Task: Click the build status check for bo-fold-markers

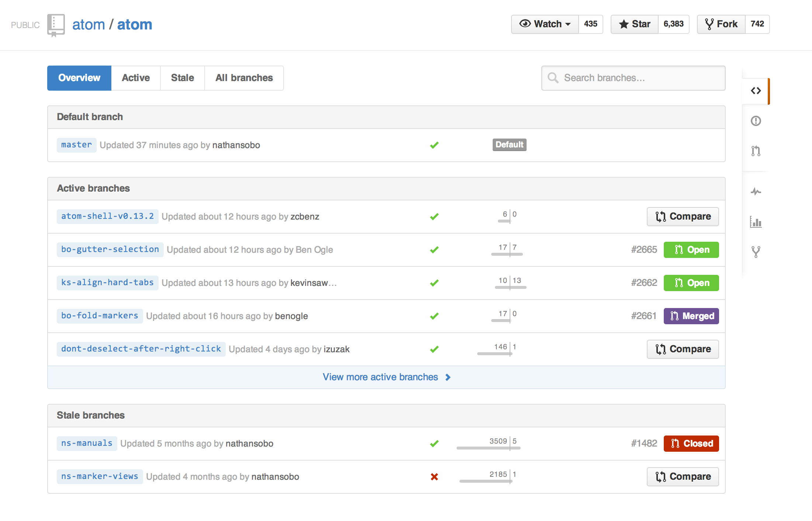Action: (x=434, y=316)
